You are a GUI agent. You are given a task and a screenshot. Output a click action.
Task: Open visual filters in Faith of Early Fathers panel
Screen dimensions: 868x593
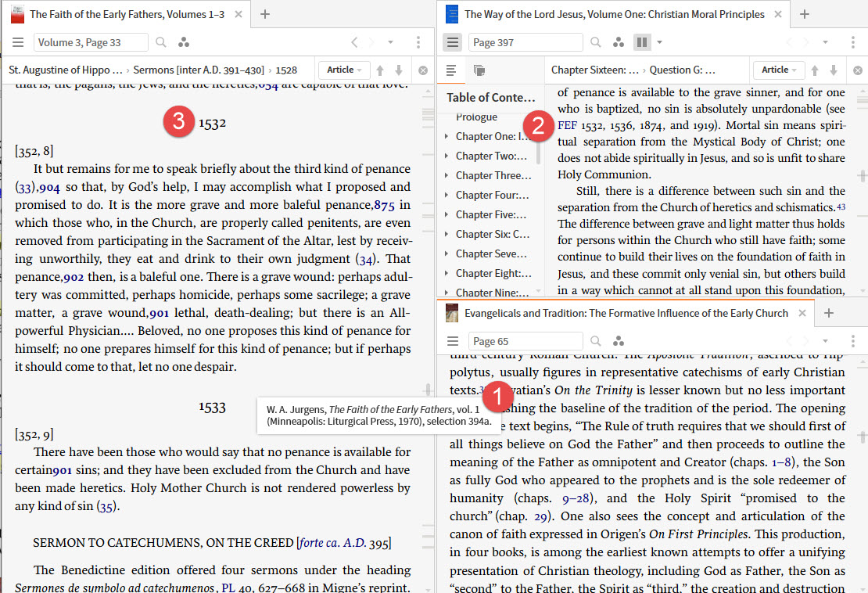[x=184, y=42]
